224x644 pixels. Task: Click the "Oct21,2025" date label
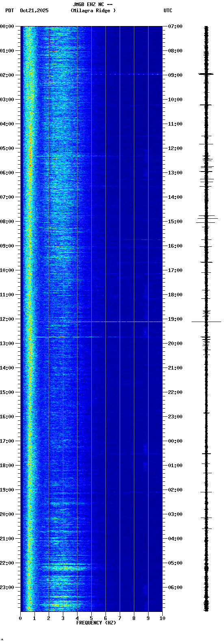[x=34, y=11]
